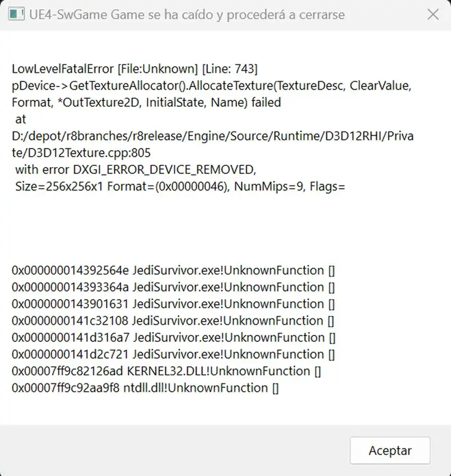Click stack entry 0x0000000143901631 JediSurvivor.exe

(173, 304)
